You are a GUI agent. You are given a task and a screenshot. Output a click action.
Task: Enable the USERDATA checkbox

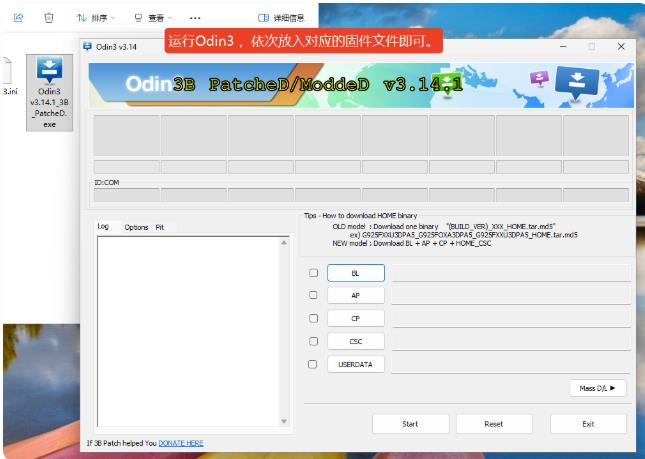[313, 364]
